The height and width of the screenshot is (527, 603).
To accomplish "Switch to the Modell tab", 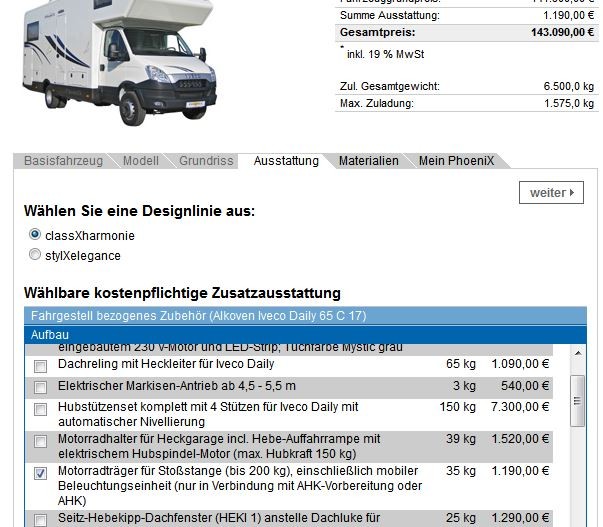I will pos(140,161).
